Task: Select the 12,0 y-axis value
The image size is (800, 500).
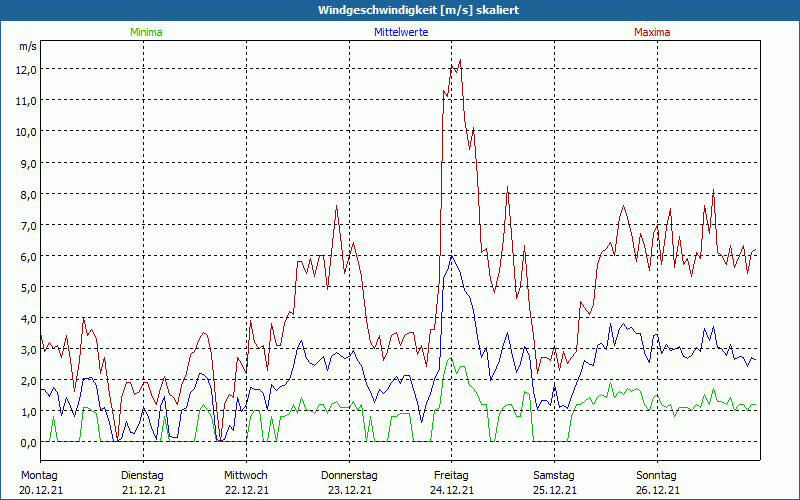Action: (25, 69)
